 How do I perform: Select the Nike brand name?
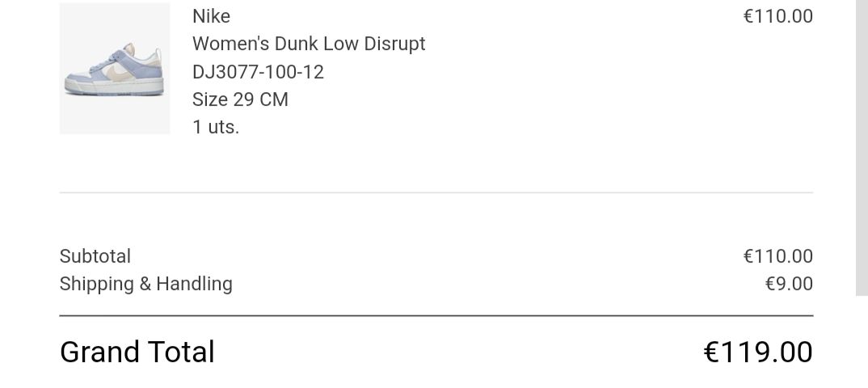point(211,16)
